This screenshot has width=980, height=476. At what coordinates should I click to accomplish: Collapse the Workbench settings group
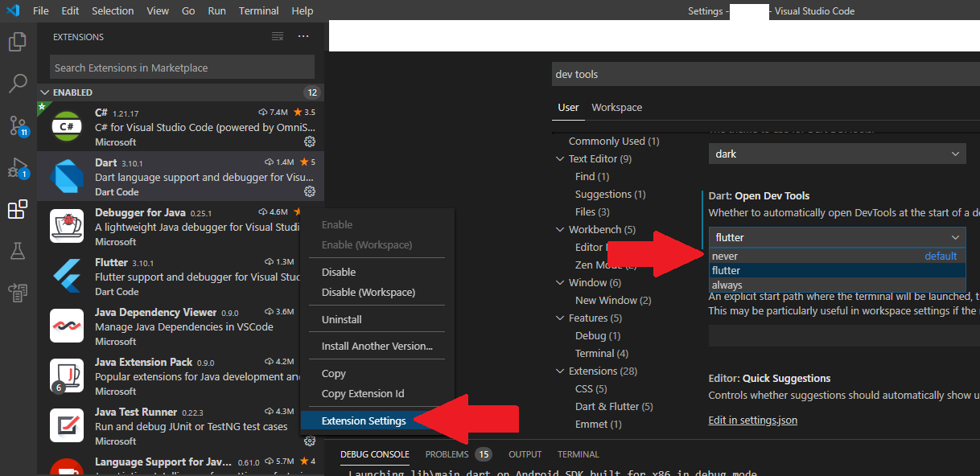point(560,229)
